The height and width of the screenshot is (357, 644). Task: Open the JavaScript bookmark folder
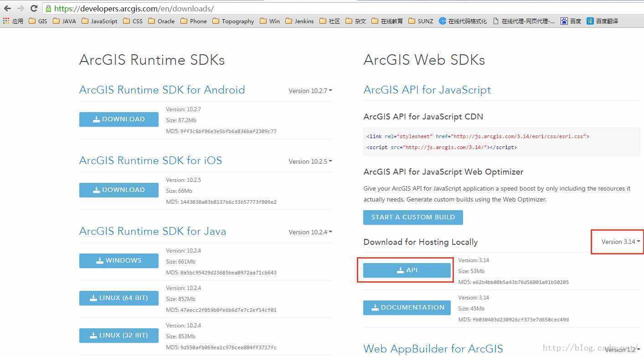(x=99, y=21)
